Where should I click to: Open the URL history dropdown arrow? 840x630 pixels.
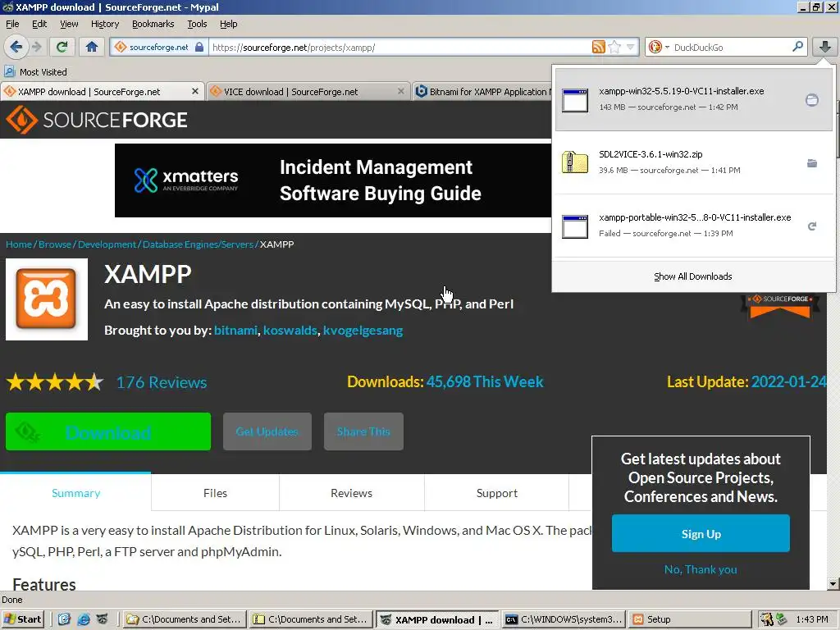click(631, 47)
